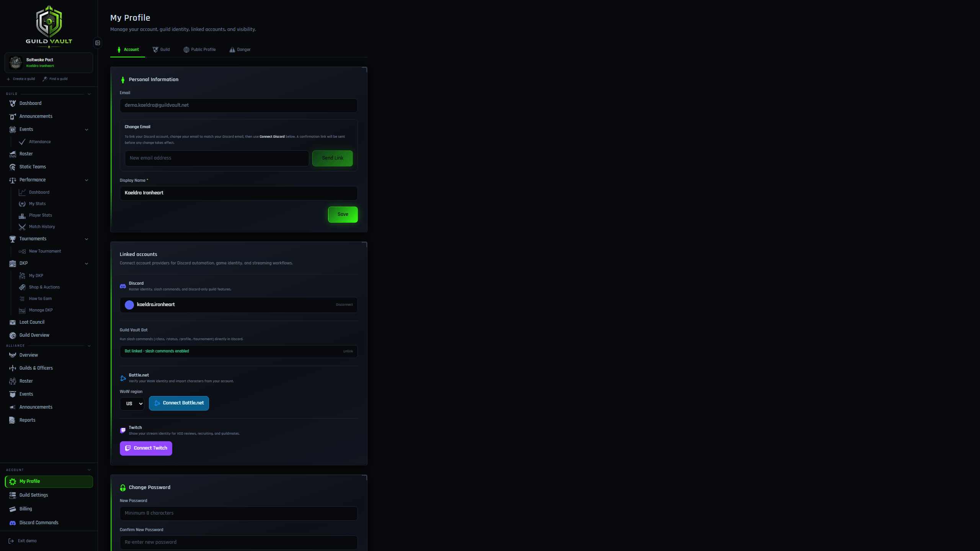This screenshot has width=980, height=551.
Task: Click the guild Announcements sidebar icon
Action: pyautogui.click(x=13, y=116)
